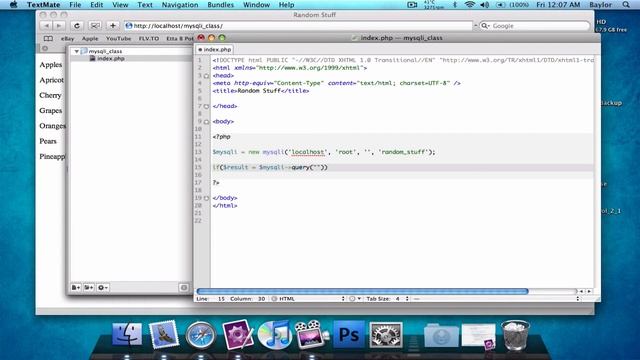
Task: Open the YouTube bookmark in Safari
Action: (x=118, y=38)
